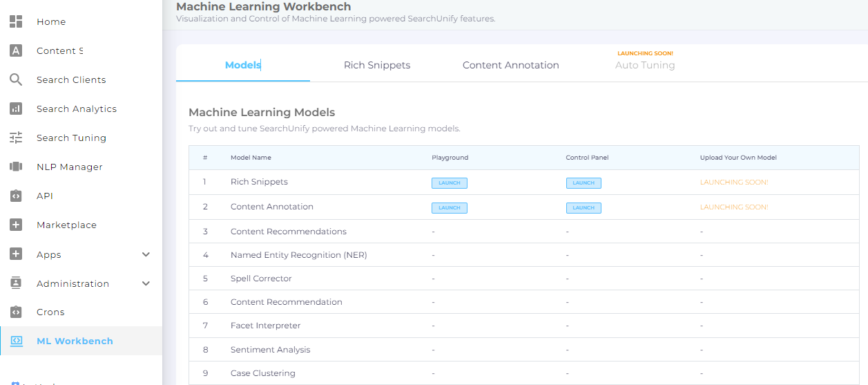Switch to the Rich Snippets tab
Viewport: 868px width, 385px height.
(x=377, y=65)
